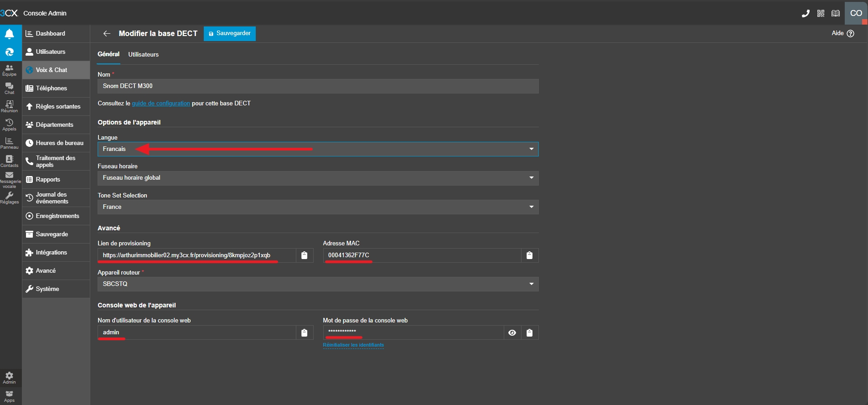Open Journal des événements menu item
The width and height of the screenshot is (868, 405).
pos(56,198)
